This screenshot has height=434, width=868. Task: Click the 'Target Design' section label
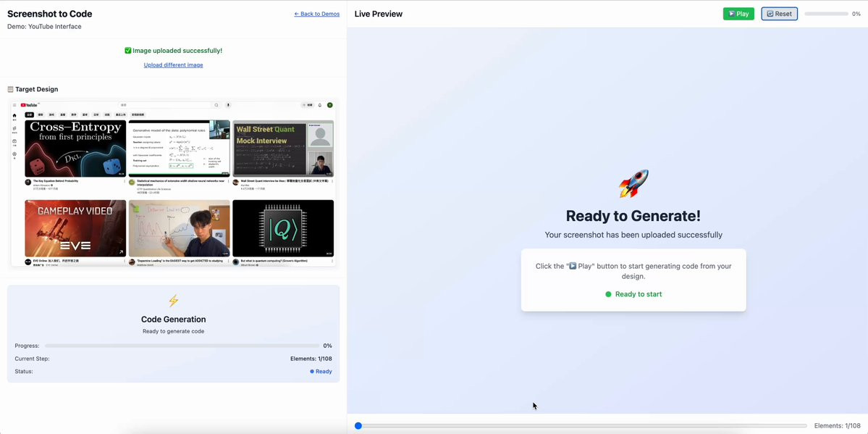click(36, 89)
